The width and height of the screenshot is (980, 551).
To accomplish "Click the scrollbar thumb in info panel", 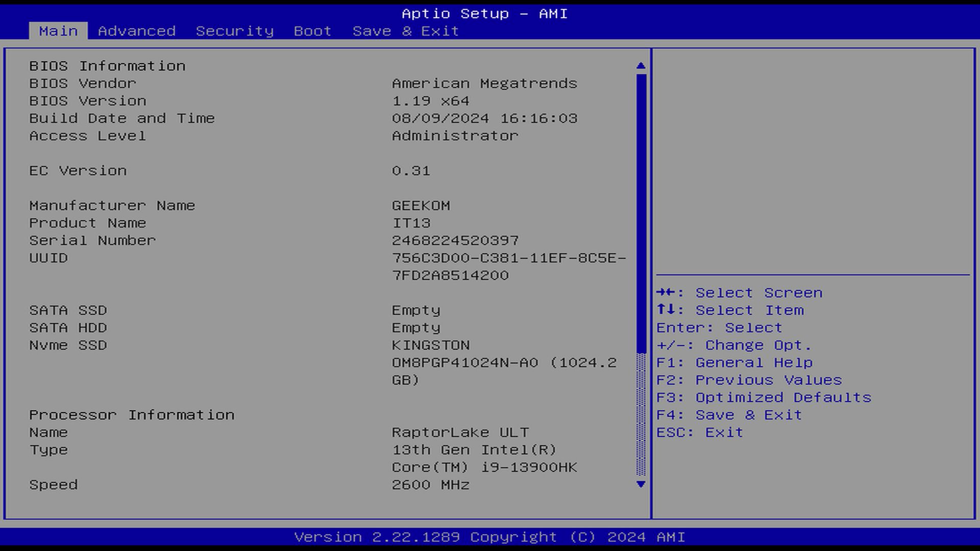I will tap(641, 213).
